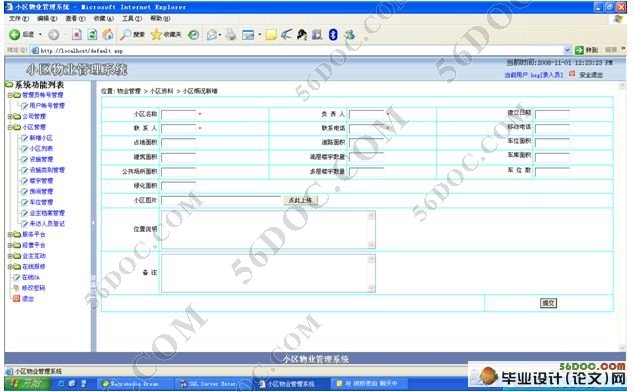Click the Print icon in the toolbar
634x392 pixels.
tap(231, 35)
